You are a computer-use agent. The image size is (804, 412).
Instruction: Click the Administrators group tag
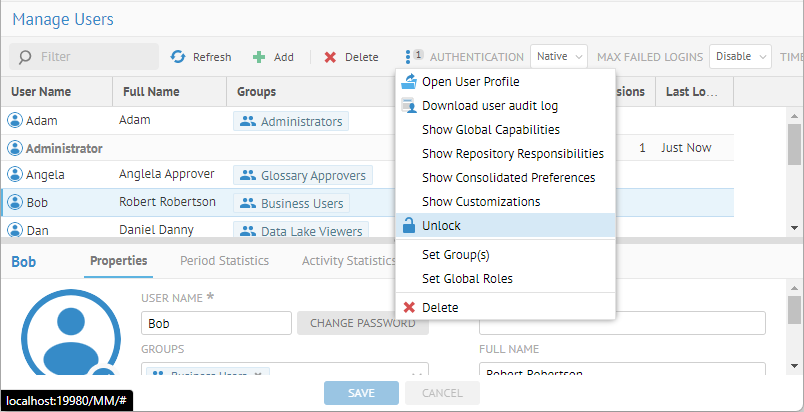coord(292,122)
